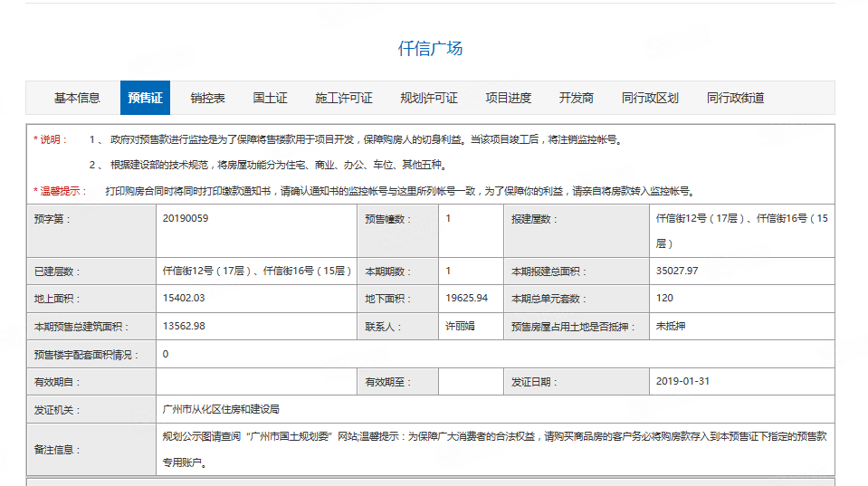Viewport: 868px width, 486px height.
Task: Click the 本期报建总面积 label
Action: pyautogui.click(x=548, y=272)
